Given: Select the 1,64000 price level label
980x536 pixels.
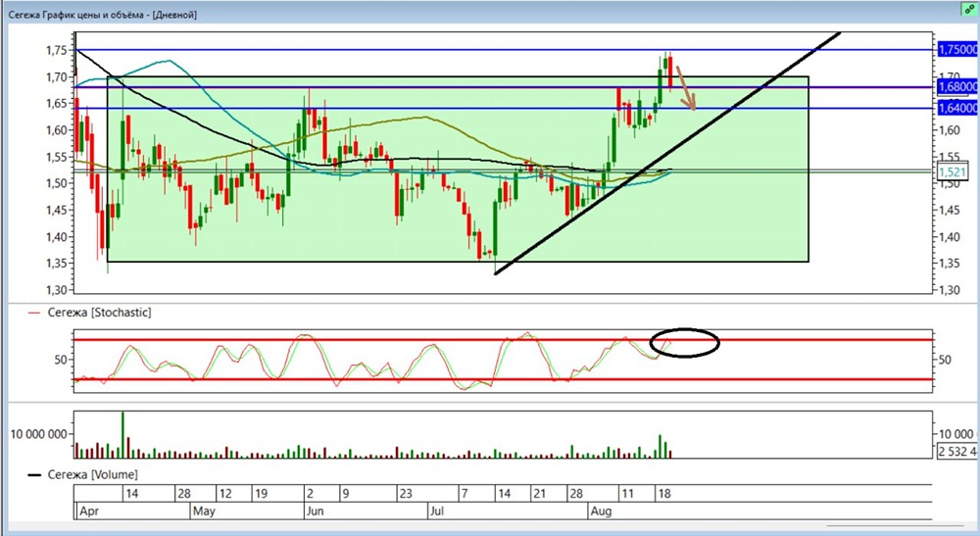Looking at the screenshot, I should pos(956,108).
